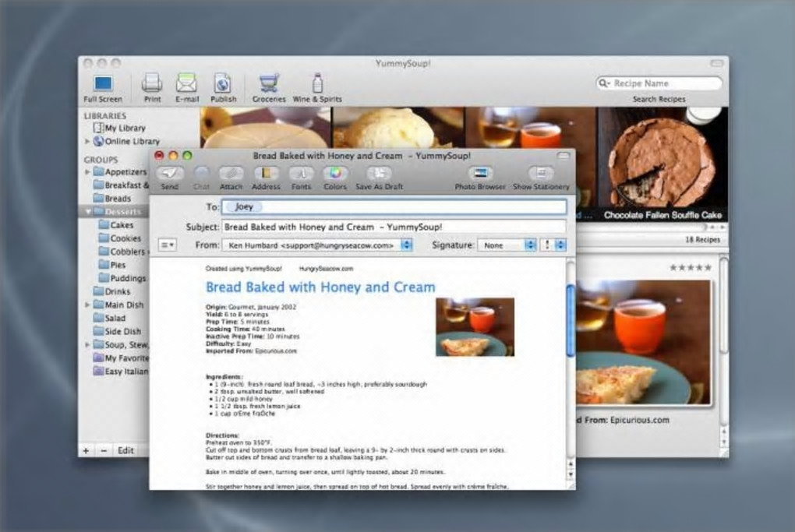This screenshot has height=532, width=795.
Task: Select the Easy Italian smart group
Action: pyautogui.click(x=121, y=372)
